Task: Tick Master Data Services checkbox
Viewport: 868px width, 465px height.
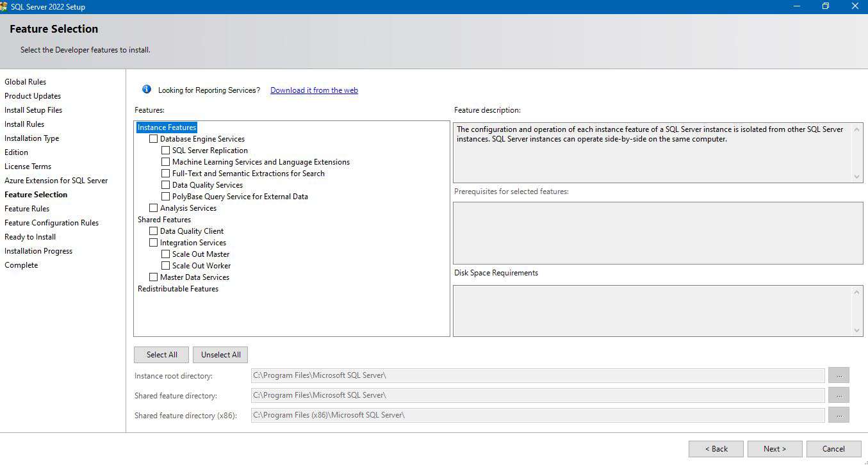Action: coord(153,277)
